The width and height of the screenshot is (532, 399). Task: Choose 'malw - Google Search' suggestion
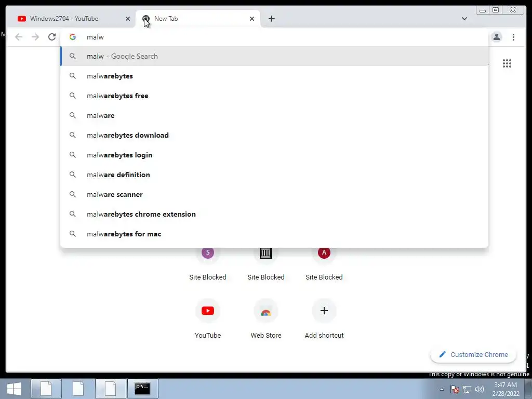[x=274, y=56]
